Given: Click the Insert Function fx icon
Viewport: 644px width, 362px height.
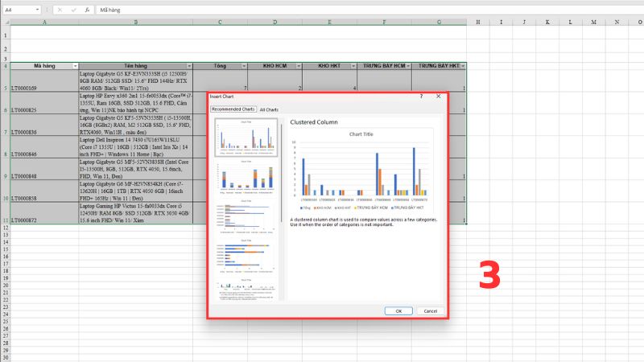Looking at the screenshot, I should [87, 10].
